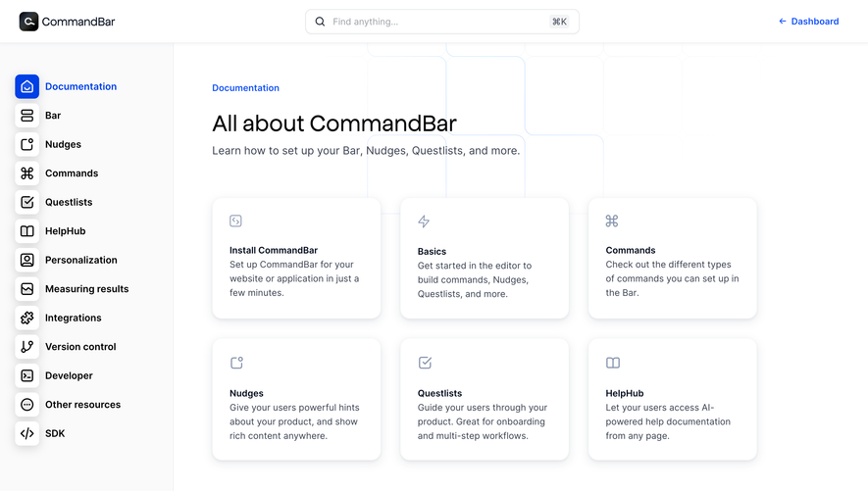Image resolution: width=868 pixels, height=492 pixels.
Task: Click the CommandBar logo icon
Action: [x=28, y=22]
